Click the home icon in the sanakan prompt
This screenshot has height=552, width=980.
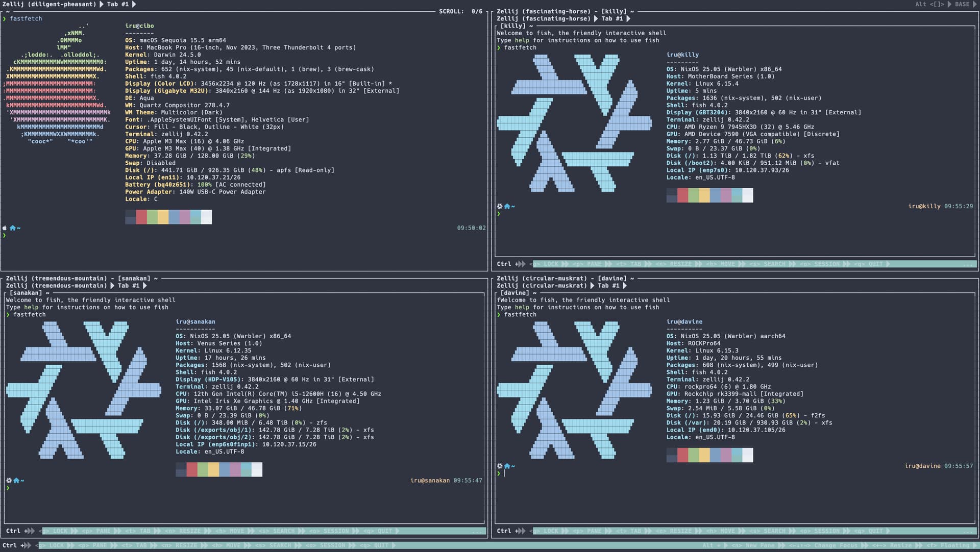pyautogui.click(x=16, y=481)
